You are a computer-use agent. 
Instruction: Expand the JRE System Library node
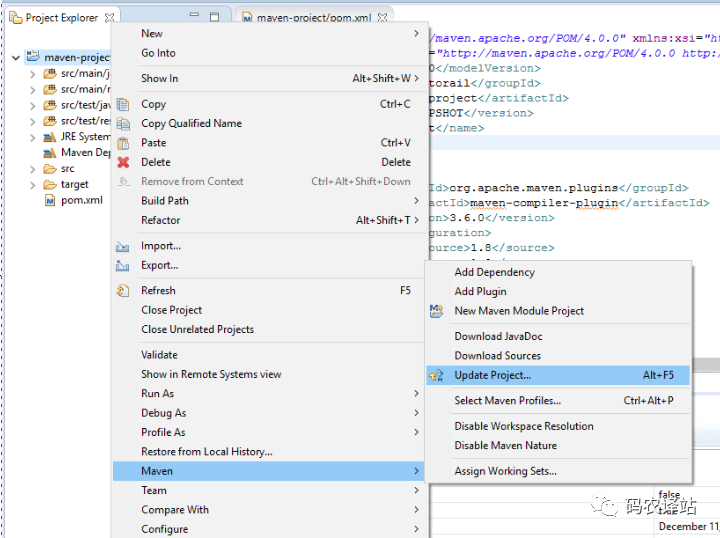click(x=32, y=137)
